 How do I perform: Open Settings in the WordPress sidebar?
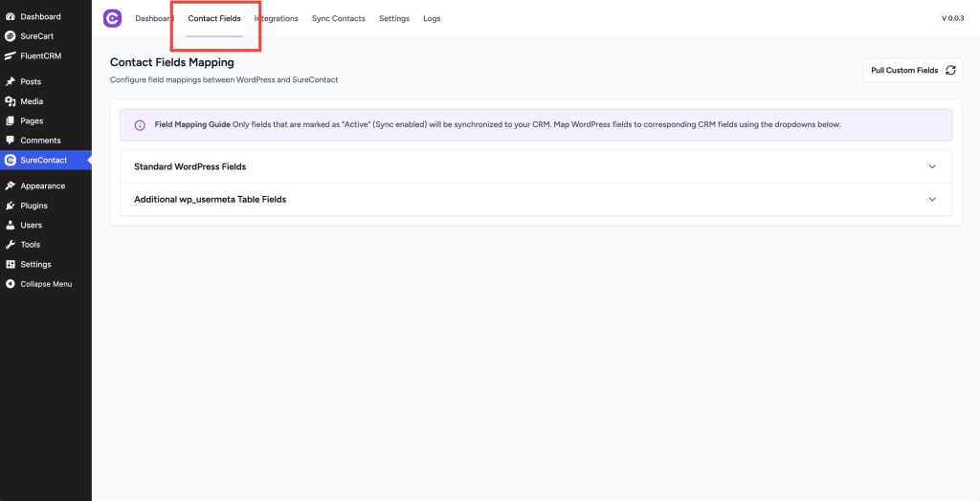(x=46, y=264)
